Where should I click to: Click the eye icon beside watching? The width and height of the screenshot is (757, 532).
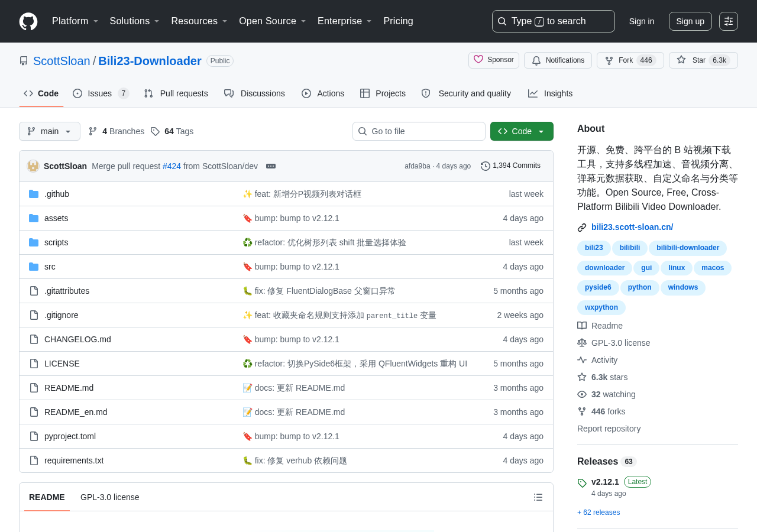coord(582,394)
